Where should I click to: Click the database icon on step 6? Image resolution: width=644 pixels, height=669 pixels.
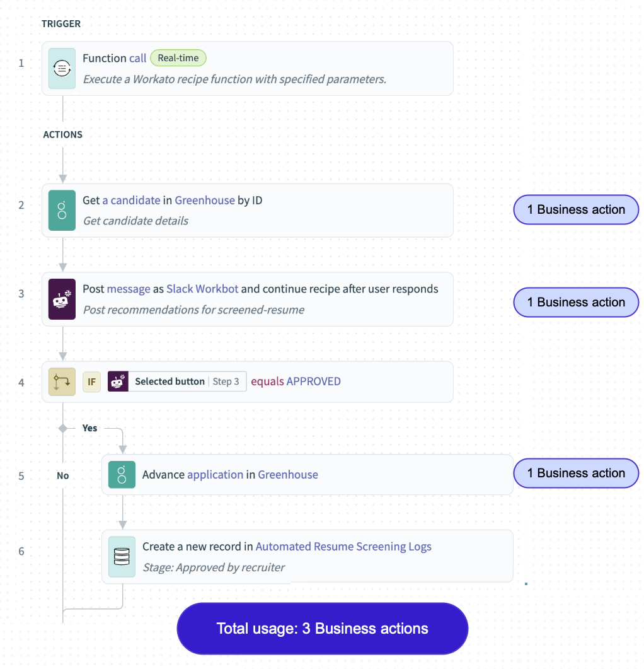(122, 556)
